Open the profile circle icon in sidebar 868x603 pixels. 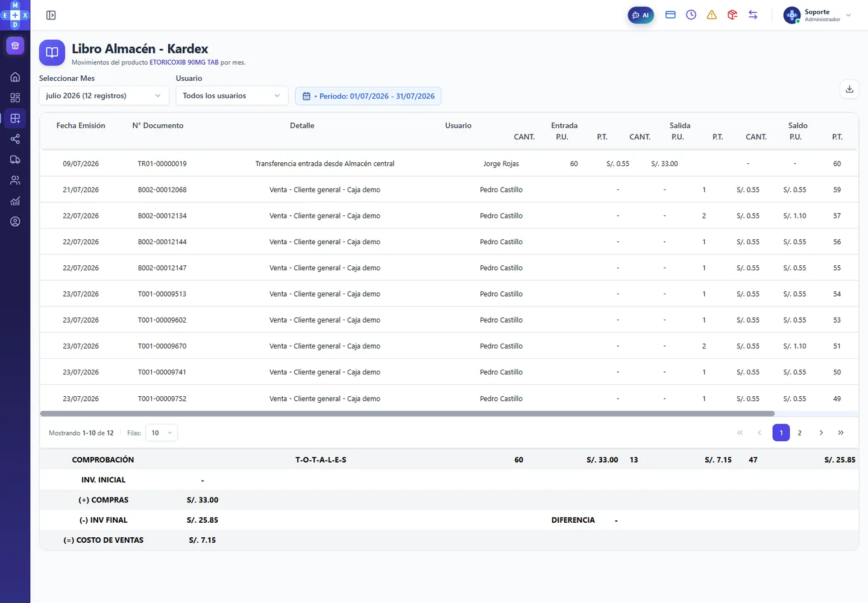click(x=15, y=221)
